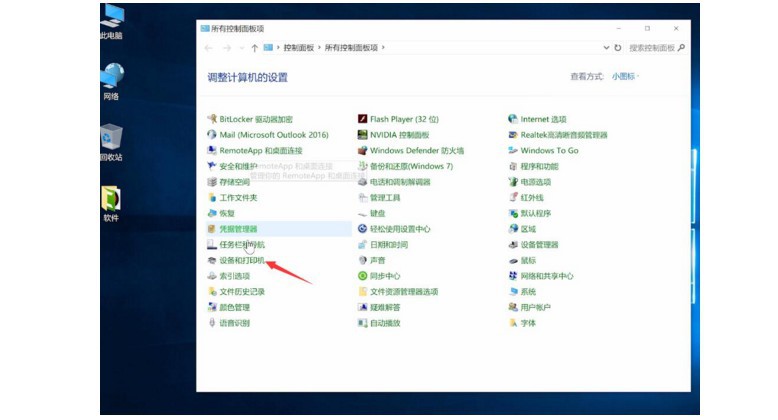
Task: Open the 语音识别 link
Action: pyautogui.click(x=235, y=323)
